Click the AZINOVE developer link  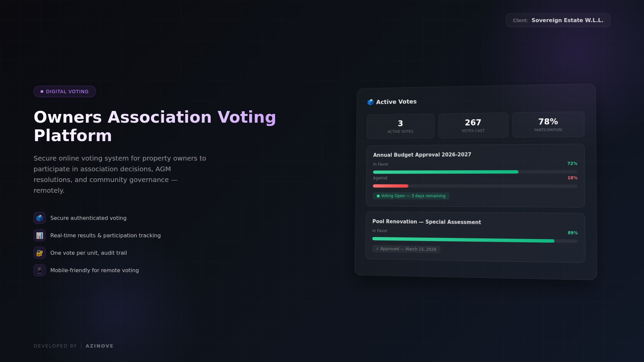[99, 346]
